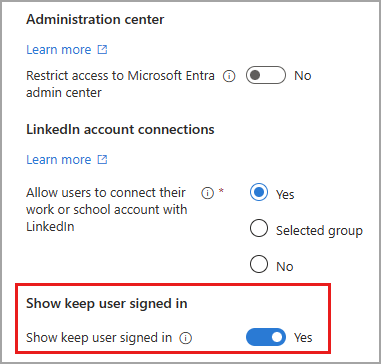381x364 pixels.
Task: Disable the Show keep user signed in toggle
Action: (x=266, y=337)
